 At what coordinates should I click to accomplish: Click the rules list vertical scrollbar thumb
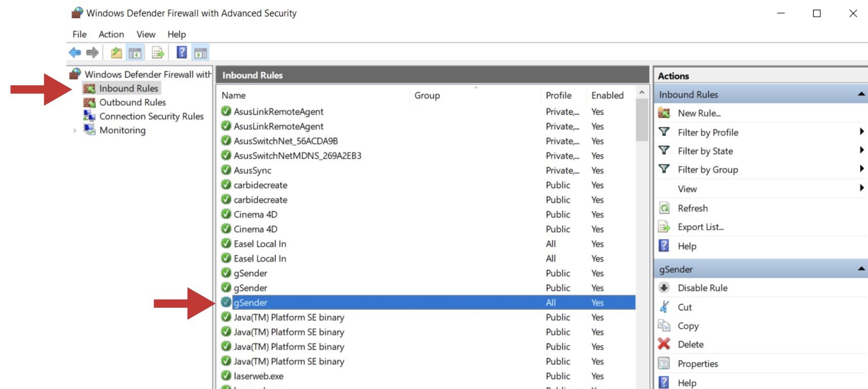[642, 120]
